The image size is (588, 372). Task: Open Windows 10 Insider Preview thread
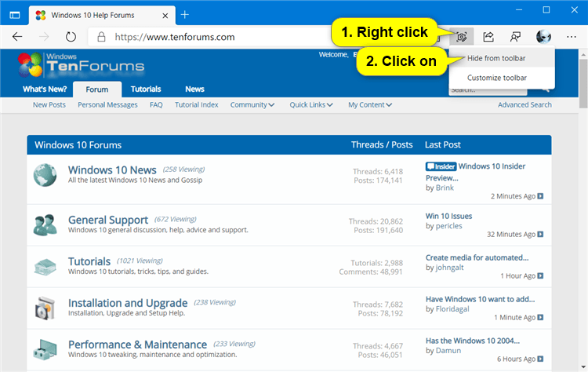click(x=476, y=172)
